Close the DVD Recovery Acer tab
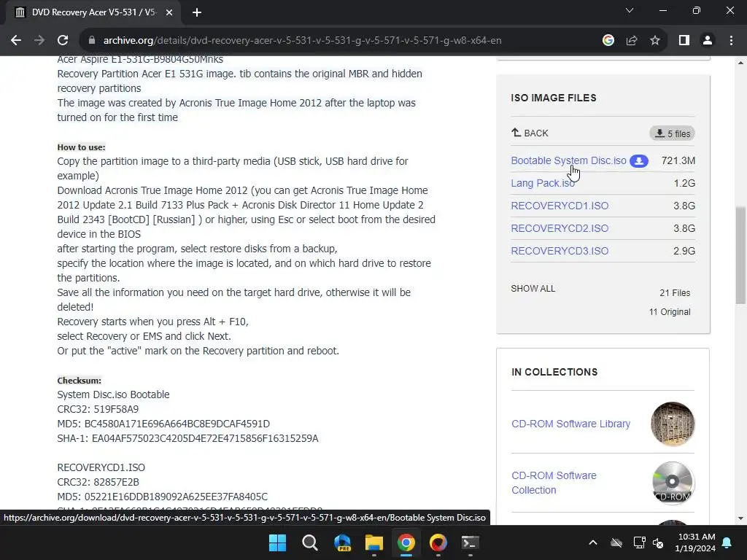The width and height of the screenshot is (747, 560). pyautogui.click(x=169, y=13)
